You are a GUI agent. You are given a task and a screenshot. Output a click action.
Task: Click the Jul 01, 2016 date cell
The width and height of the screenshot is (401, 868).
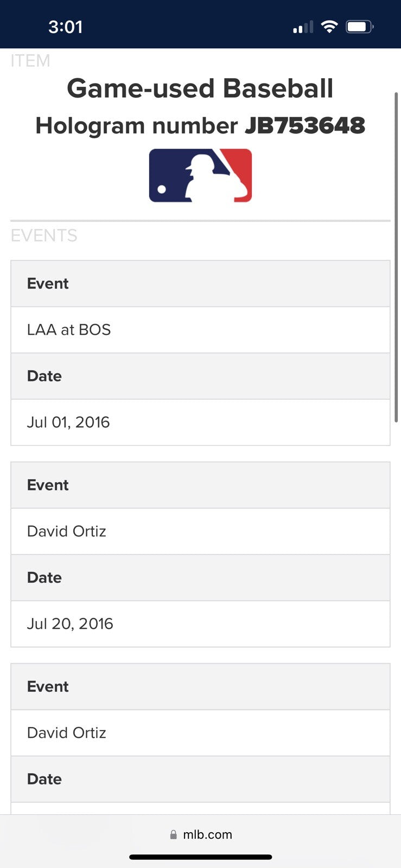pyautogui.click(x=200, y=422)
